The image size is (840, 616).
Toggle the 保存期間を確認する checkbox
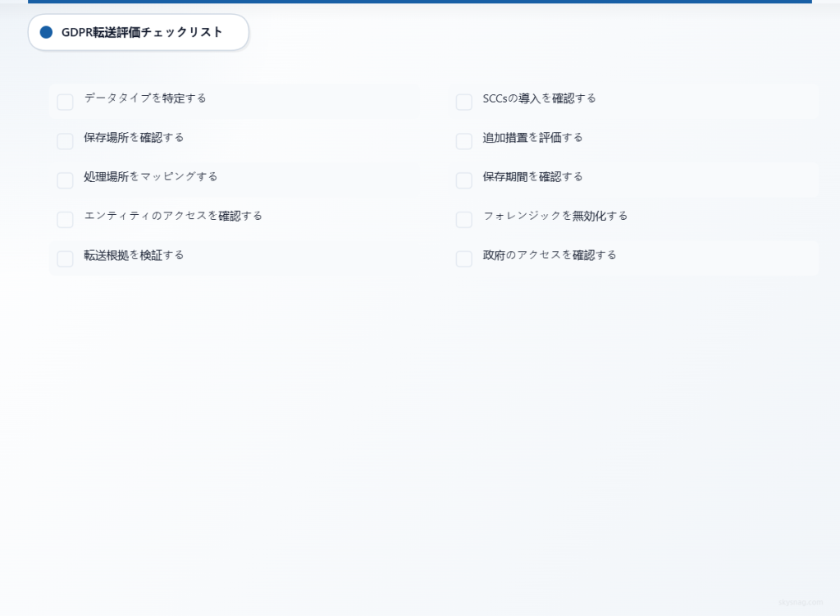pos(464,180)
